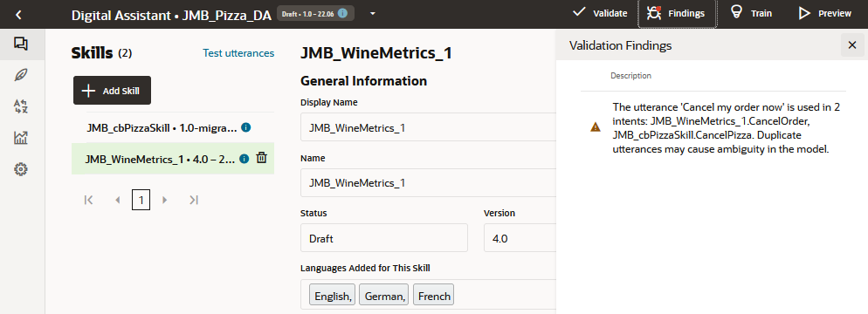The height and width of the screenshot is (314, 868).
Task: Open the feather icon in sidebar
Action: 21,75
